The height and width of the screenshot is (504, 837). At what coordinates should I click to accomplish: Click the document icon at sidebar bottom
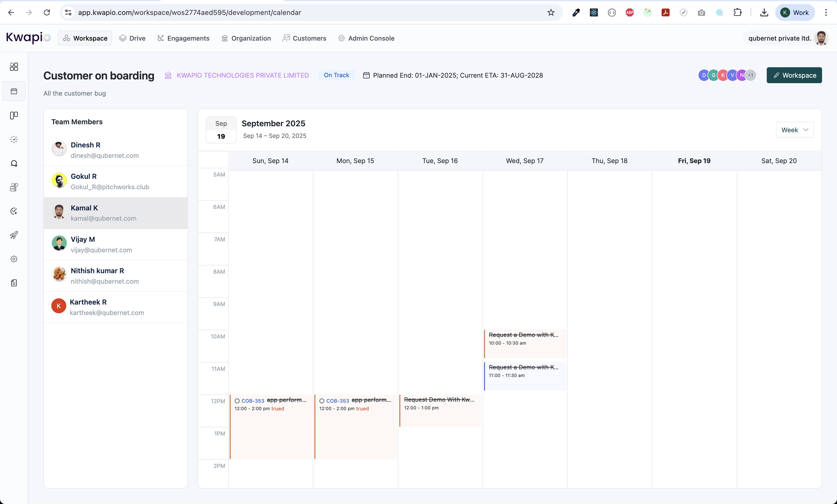point(14,283)
